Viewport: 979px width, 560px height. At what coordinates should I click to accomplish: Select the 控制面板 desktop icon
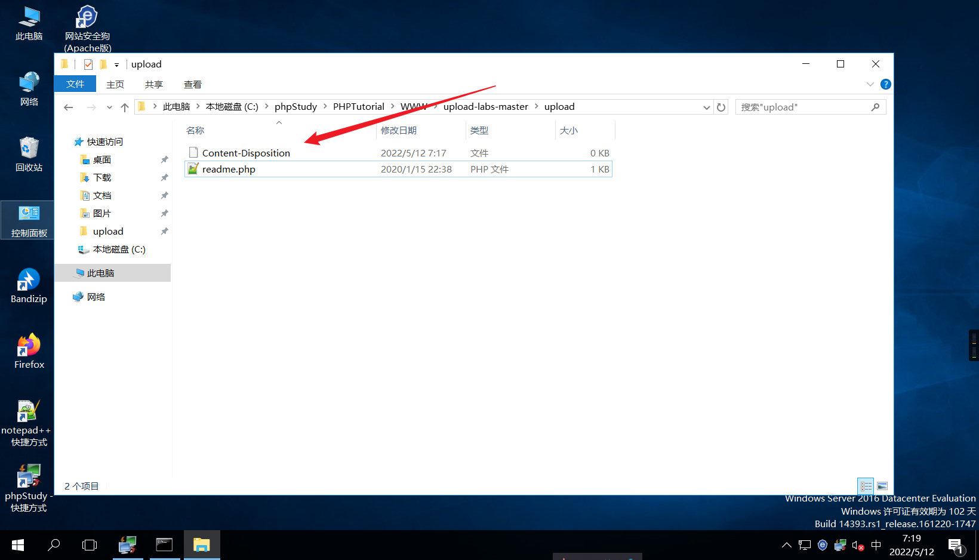coord(29,220)
